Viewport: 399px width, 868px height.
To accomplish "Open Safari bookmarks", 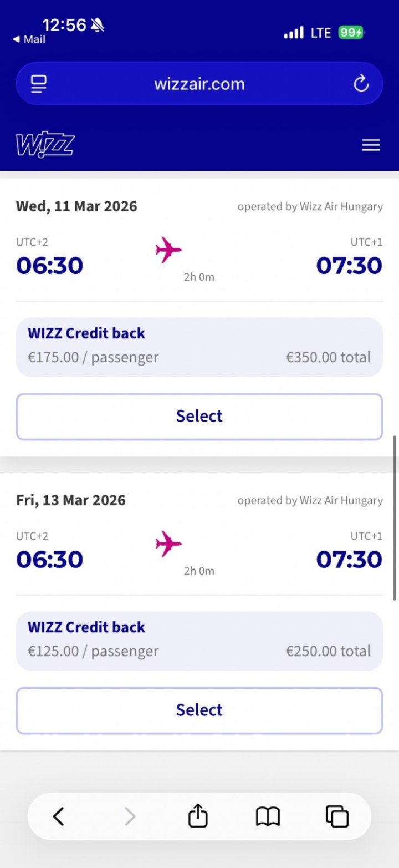I will click(x=268, y=816).
